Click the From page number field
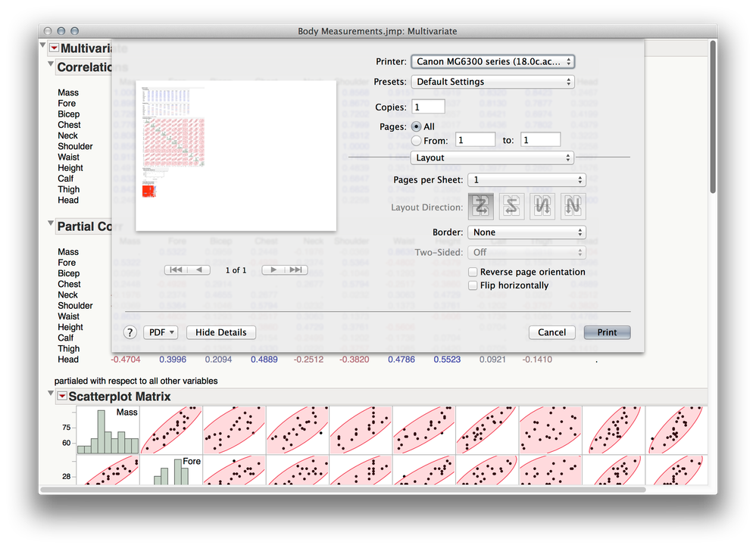This screenshot has height=548, width=756. pyautogui.click(x=475, y=139)
